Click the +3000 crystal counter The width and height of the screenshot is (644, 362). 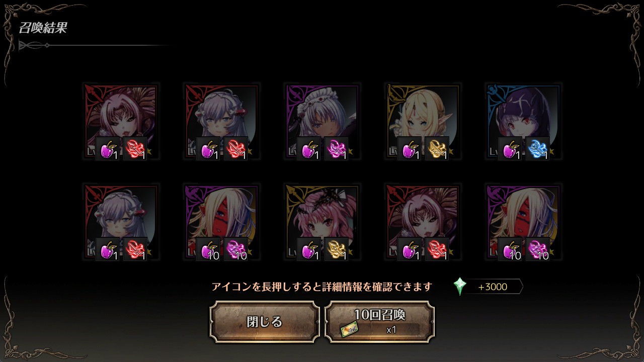(493, 287)
